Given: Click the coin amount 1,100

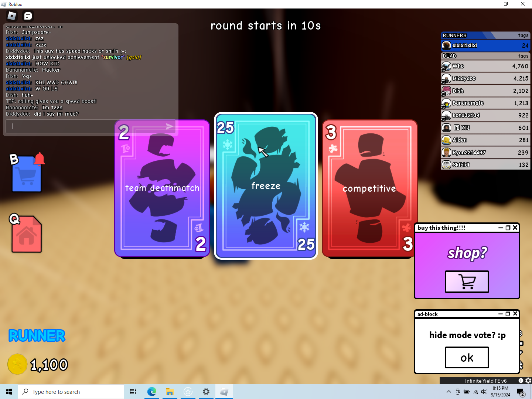Looking at the screenshot, I should pos(49,365).
